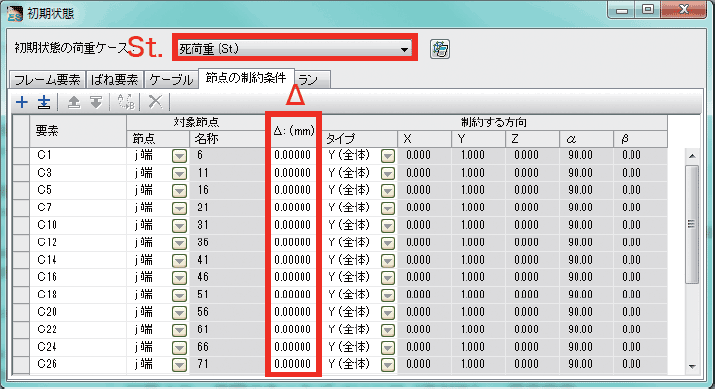Click scrollbar up arrow of the table
This screenshot has width=715, height=389.
(692, 156)
